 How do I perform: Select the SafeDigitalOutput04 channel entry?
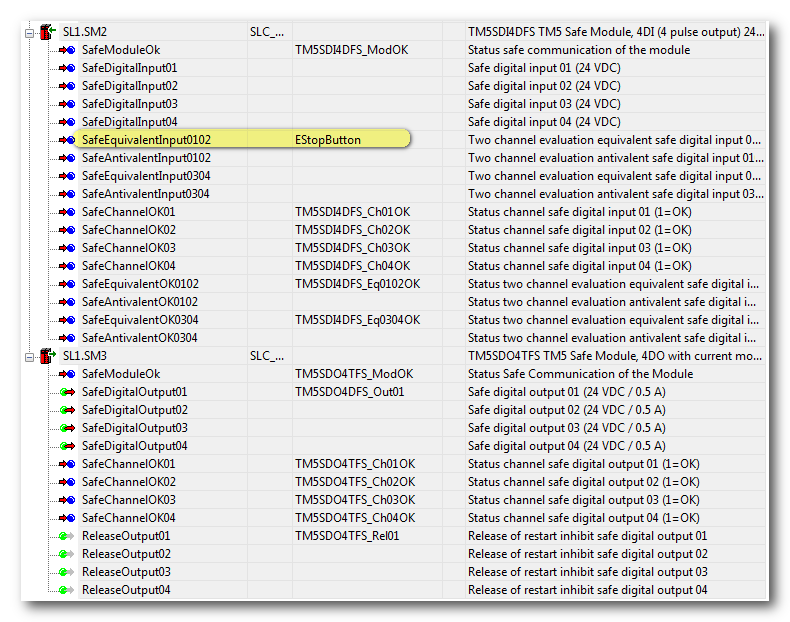click(134, 446)
